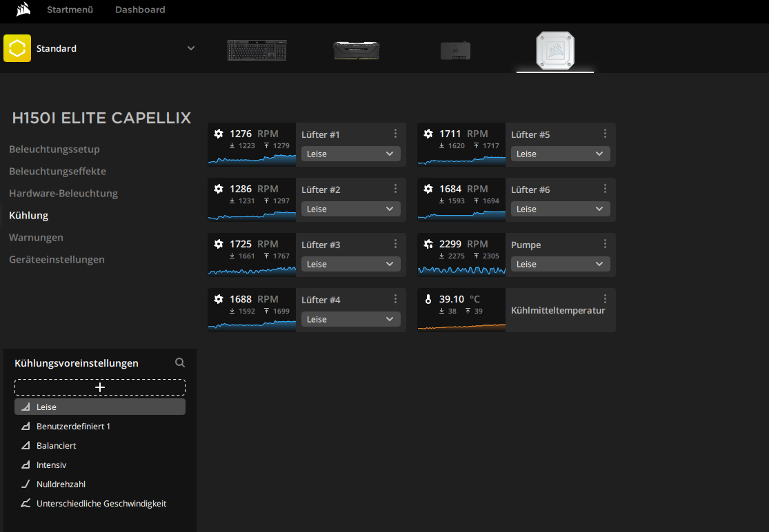Open three-dot menu for Kühlmitteltemperatur
Image resolution: width=769 pixels, height=532 pixels.
coord(605,299)
